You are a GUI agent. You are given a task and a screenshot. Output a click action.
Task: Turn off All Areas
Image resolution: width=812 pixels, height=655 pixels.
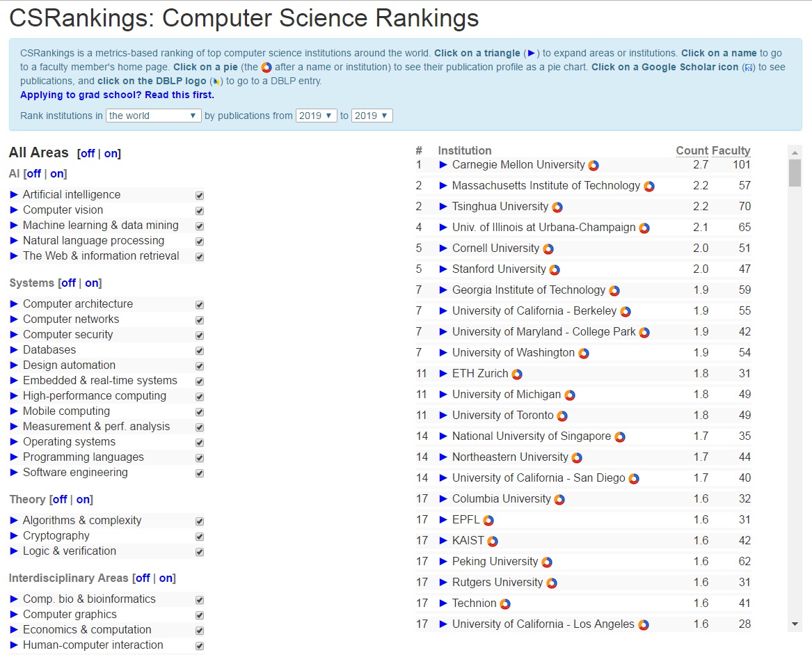click(88, 153)
